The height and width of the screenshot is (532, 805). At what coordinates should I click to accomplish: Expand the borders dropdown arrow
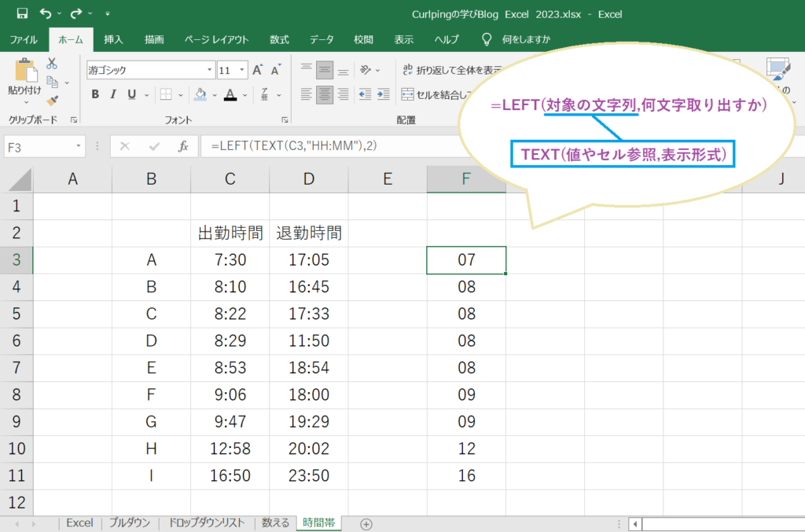(x=180, y=95)
